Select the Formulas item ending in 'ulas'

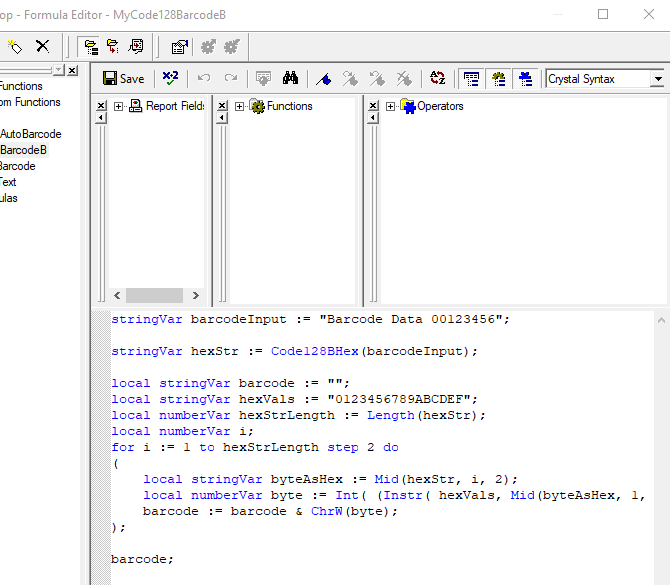[9, 198]
